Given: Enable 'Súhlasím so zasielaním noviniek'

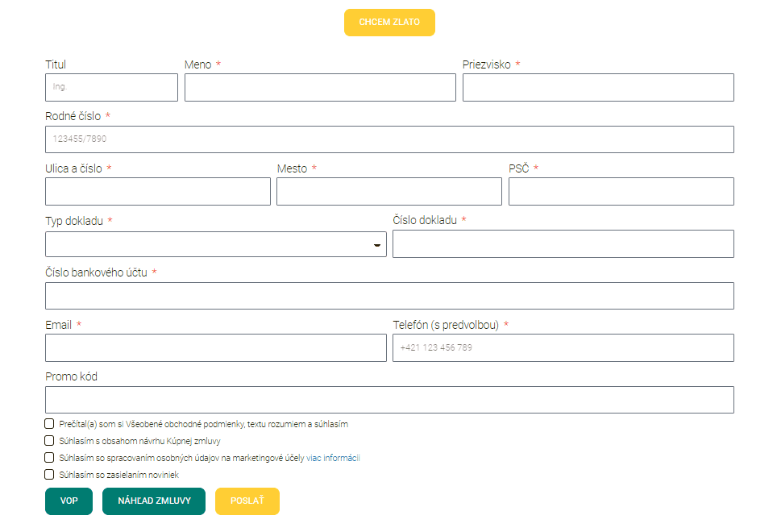Looking at the screenshot, I should [x=48, y=475].
